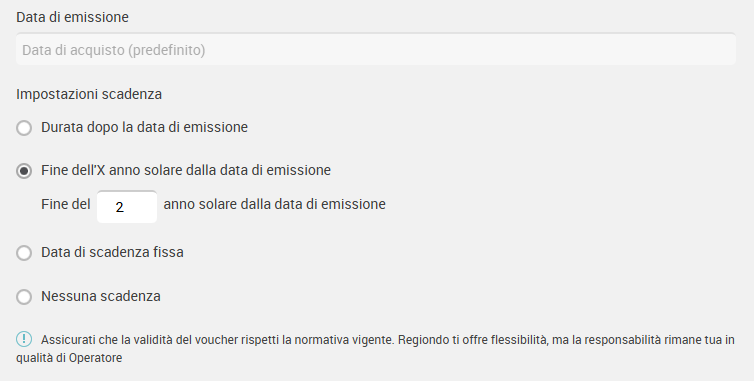Click the voucher validity notice paragraph

coord(376,348)
